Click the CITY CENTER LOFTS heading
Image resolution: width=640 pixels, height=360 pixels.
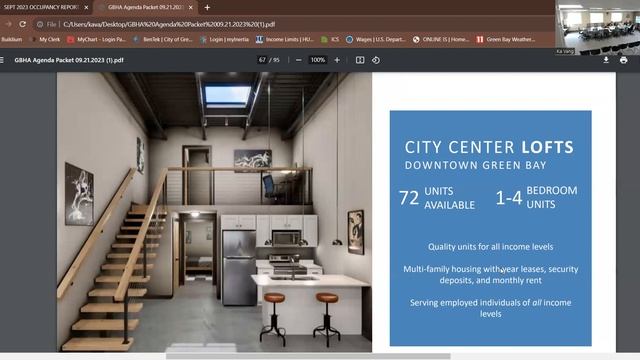[489, 147]
